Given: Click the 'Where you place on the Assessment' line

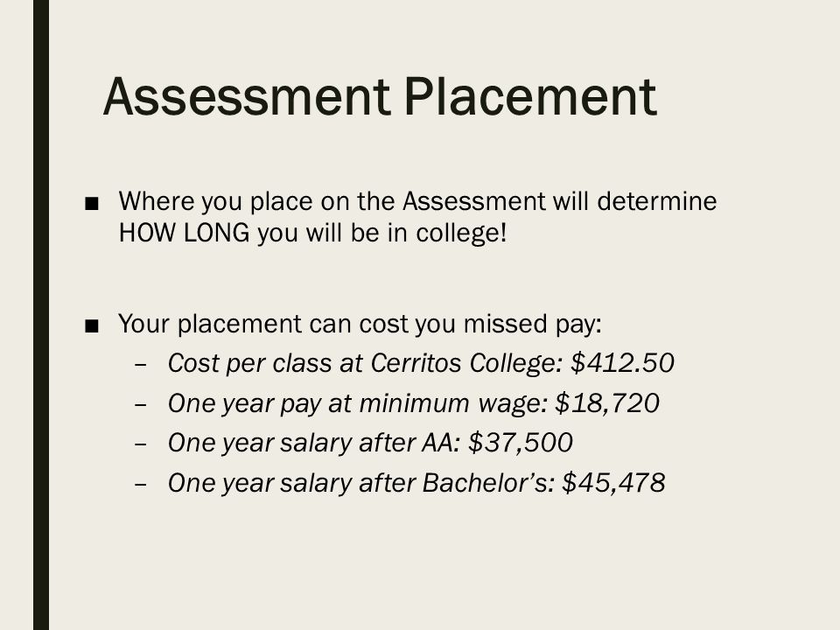Looking at the screenshot, I should point(418,201).
